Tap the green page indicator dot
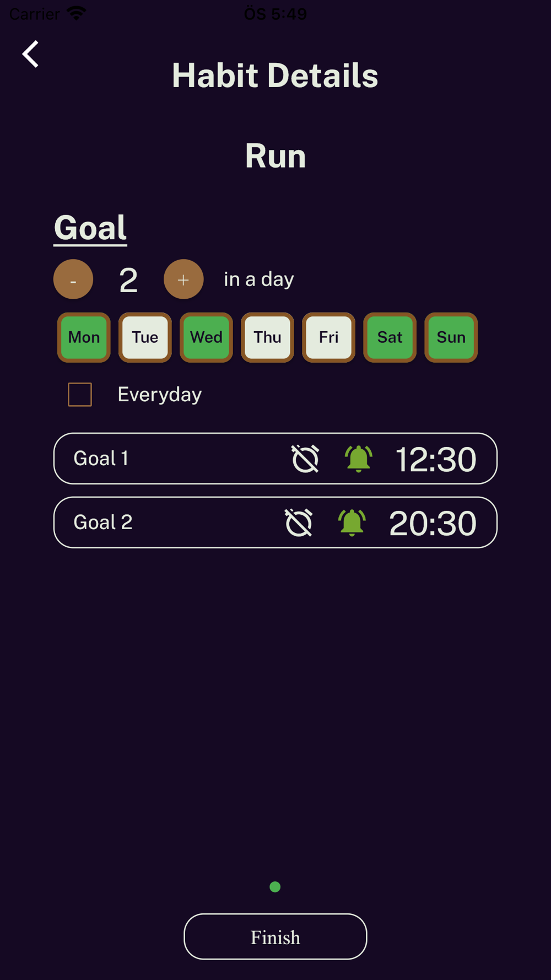 click(275, 887)
